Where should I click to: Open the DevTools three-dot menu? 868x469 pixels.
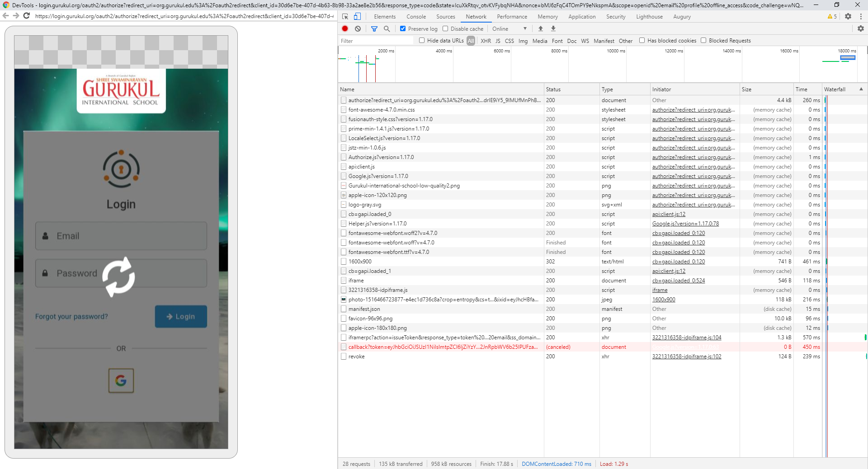(x=861, y=16)
